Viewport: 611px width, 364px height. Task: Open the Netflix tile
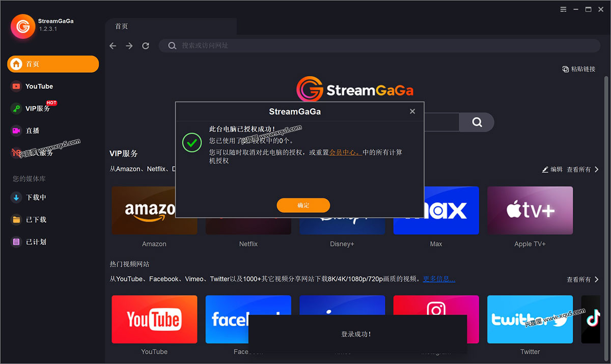248,226
